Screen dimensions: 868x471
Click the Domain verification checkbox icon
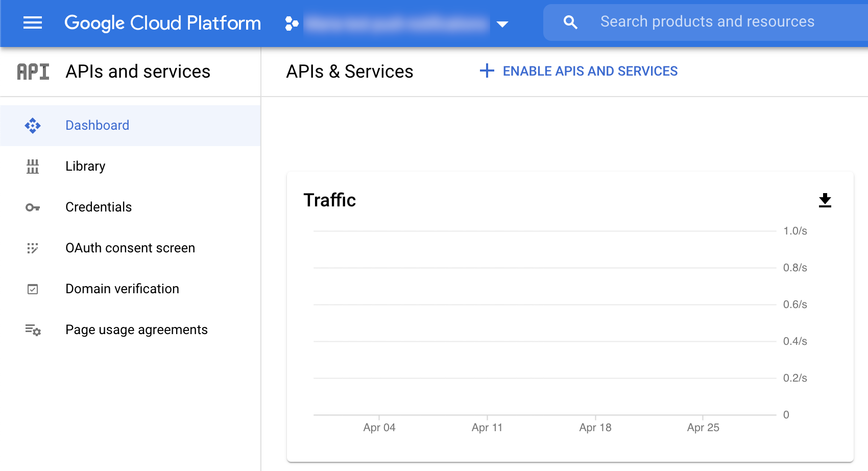click(x=33, y=289)
